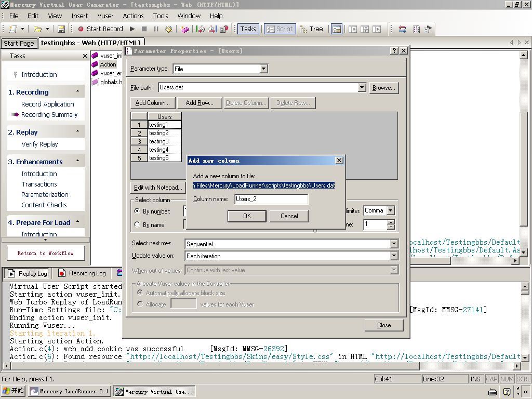Collapse the 1. Recording section
The width and height of the screenshot is (532, 399).
(x=78, y=91)
